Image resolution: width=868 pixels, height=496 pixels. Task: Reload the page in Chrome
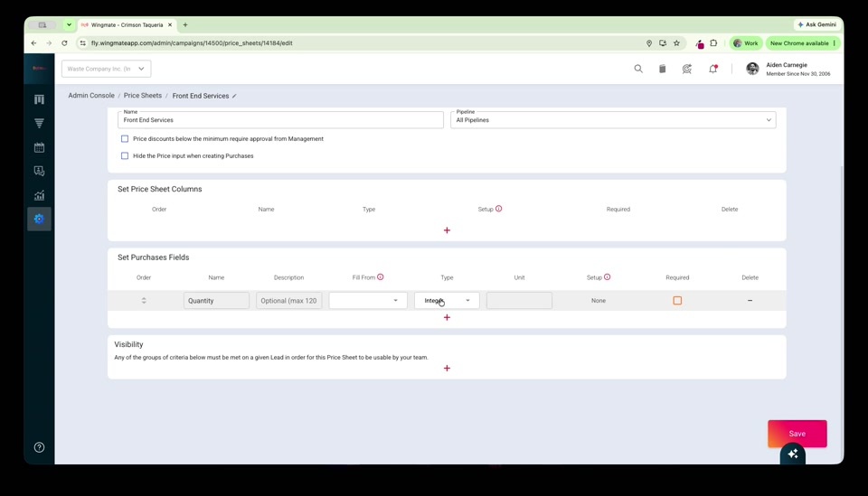(64, 43)
